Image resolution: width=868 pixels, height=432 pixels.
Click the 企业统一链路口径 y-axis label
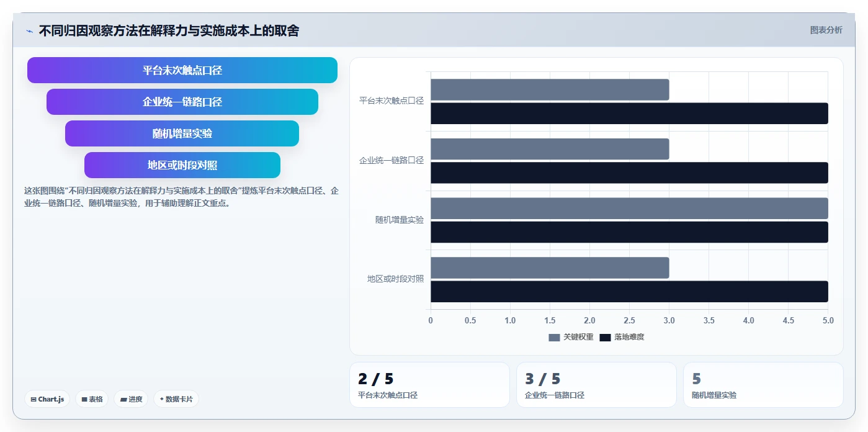tap(391, 160)
